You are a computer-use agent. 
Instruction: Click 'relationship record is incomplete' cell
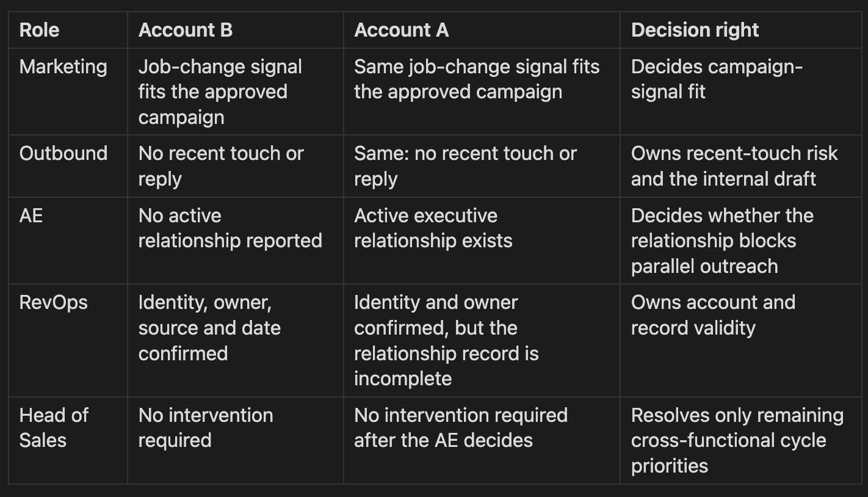click(x=482, y=340)
